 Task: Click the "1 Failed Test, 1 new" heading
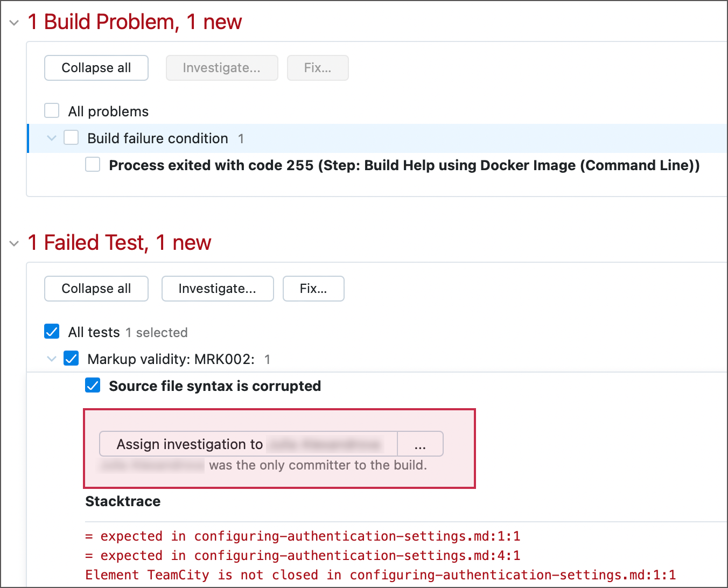pos(119,243)
